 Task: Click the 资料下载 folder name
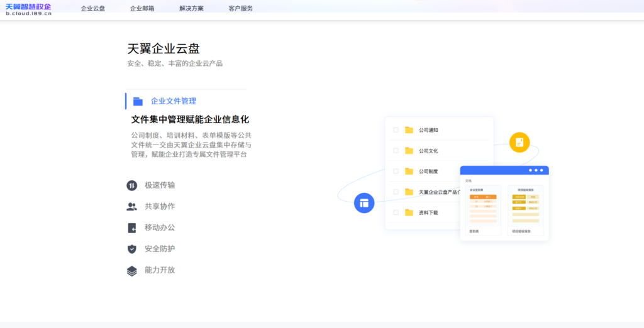428,212
